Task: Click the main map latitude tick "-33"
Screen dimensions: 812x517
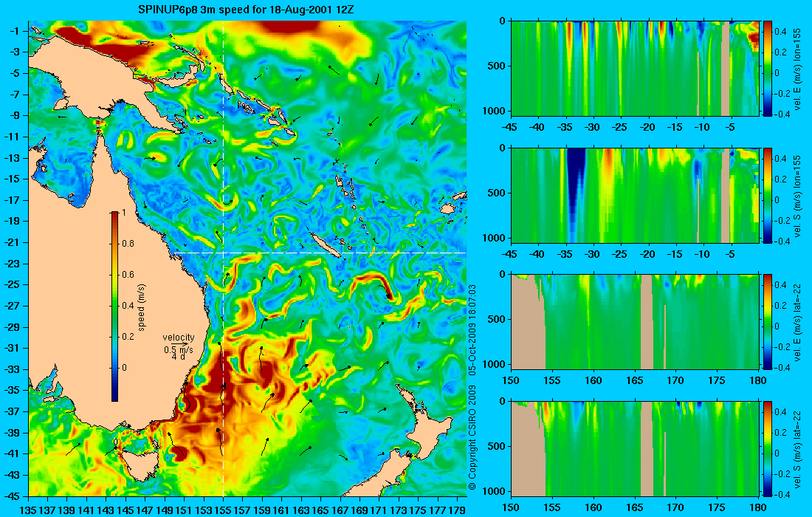Action: click(13, 369)
